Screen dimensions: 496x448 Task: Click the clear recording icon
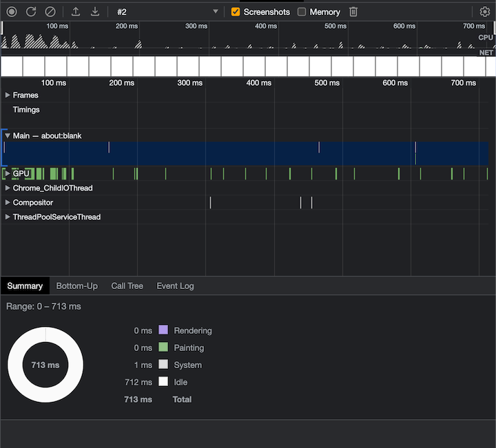click(50, 12)
